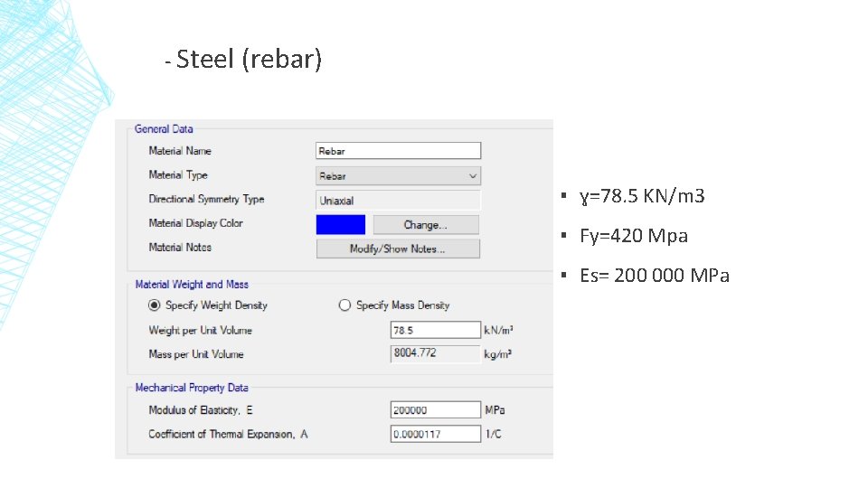The height and width of the screenshot is (488, 868).
Task: Click the 'Material Notes' label
Action: 180,248
